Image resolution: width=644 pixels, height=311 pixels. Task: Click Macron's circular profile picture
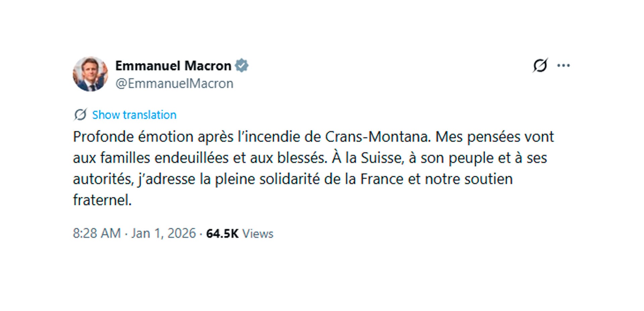click(x=90, y=73)
